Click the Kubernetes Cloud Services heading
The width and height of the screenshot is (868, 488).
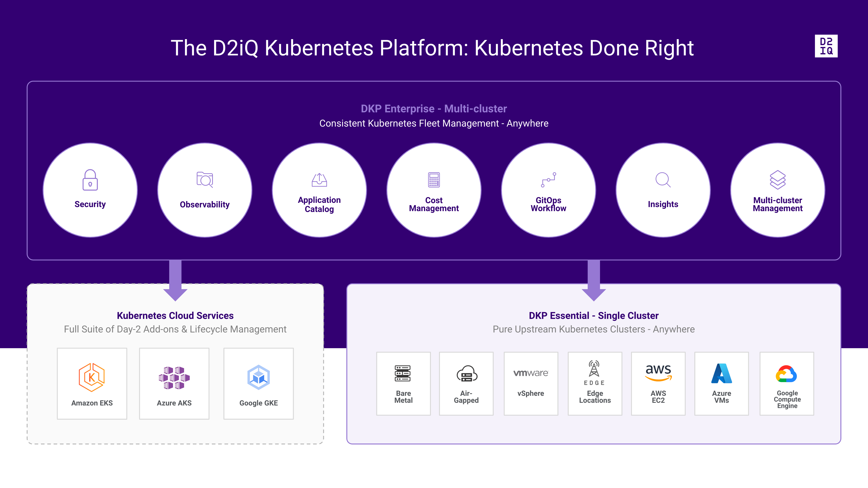click(175, 316)
